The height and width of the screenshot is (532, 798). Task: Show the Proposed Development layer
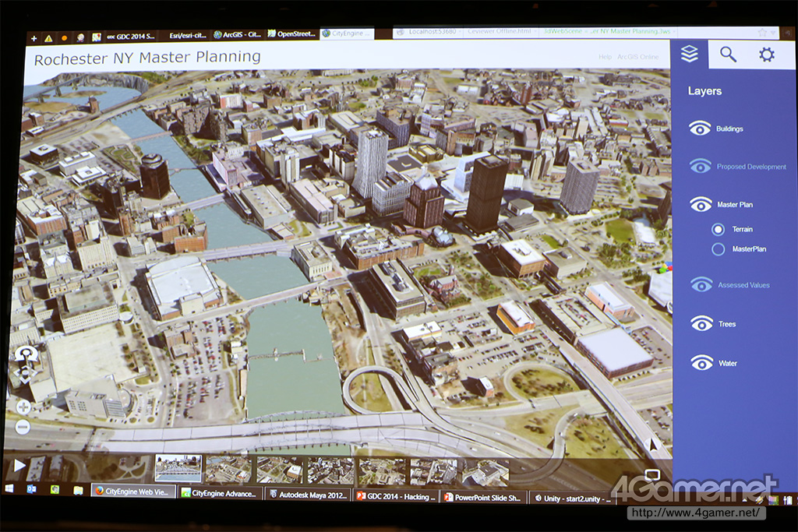tap(701, 166)
